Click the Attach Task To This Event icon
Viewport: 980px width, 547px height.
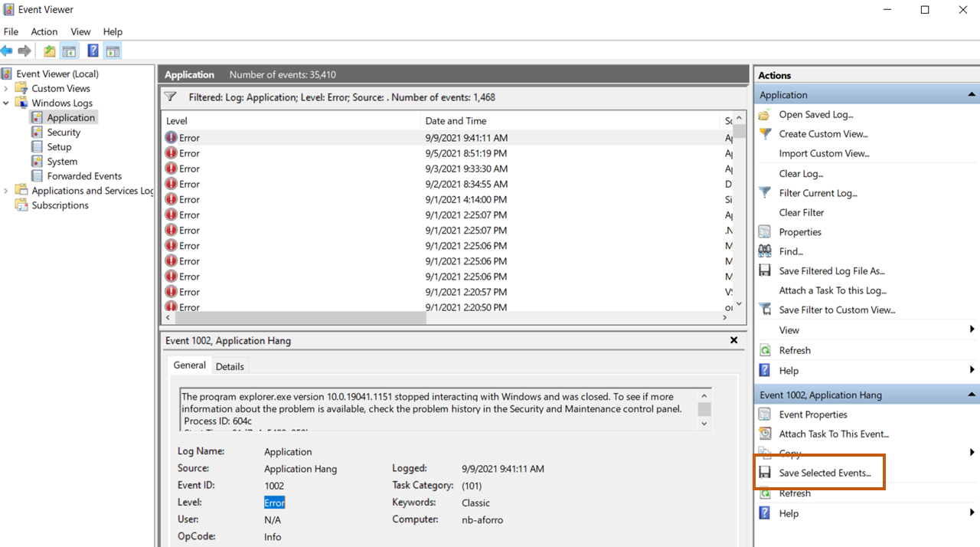point(764,433)
